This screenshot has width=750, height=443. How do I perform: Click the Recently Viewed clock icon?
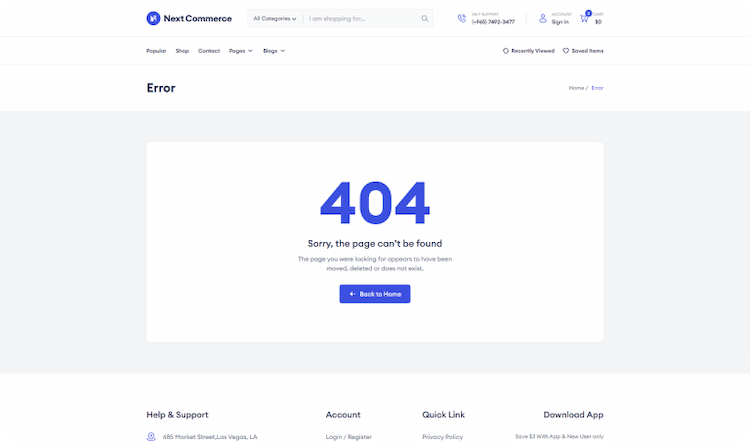506,50
